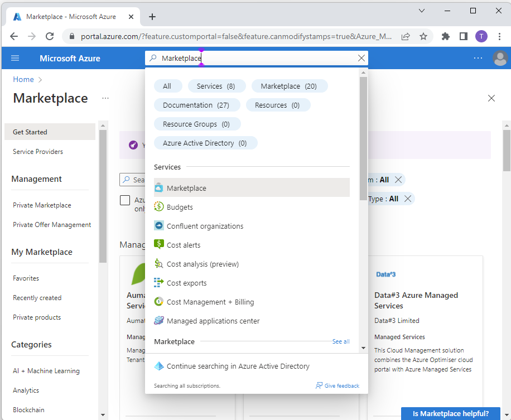This screenshot has height=420, width=511.
Task: Focus the browser address bar URL
Action: 236,36
